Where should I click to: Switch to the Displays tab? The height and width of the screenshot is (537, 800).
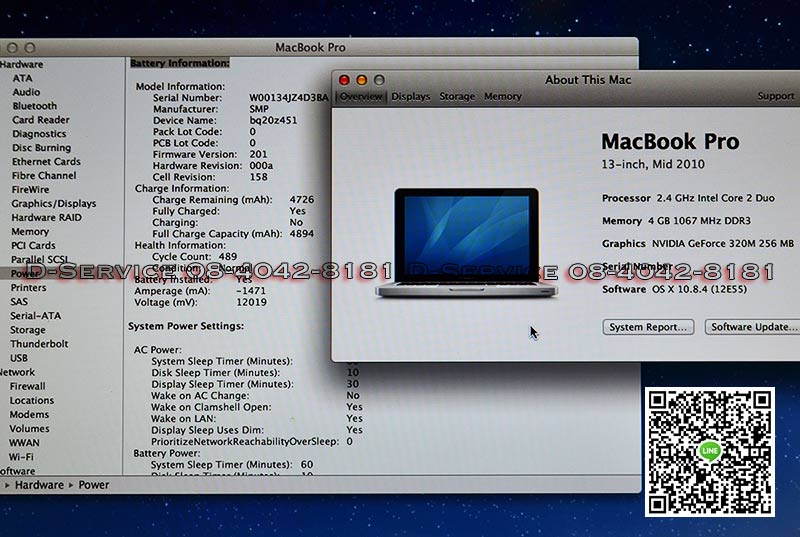[x=410, y=96]
